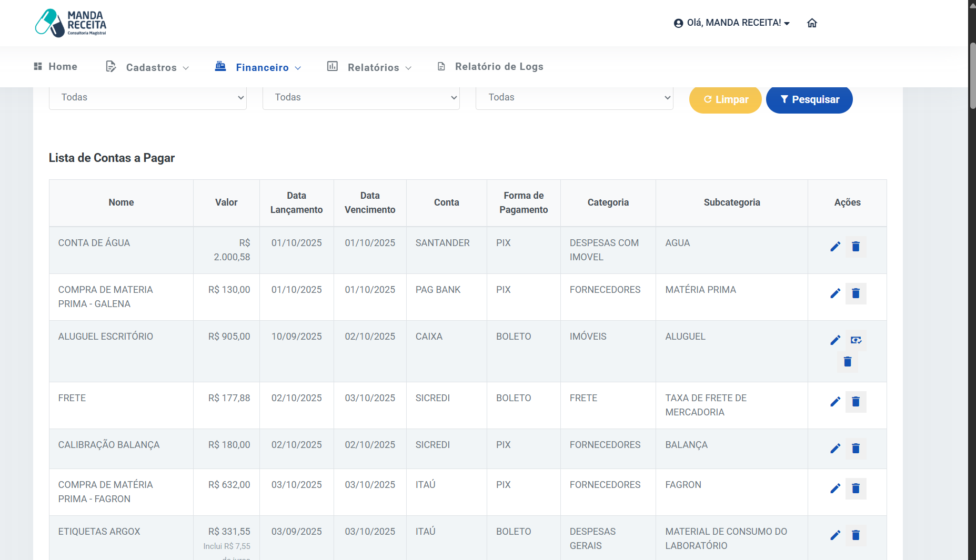Edit the CALIBRAÇÃO BALANÇA entry
The height and width of the screenshot is (560, 976).
(x=835, y=449)
